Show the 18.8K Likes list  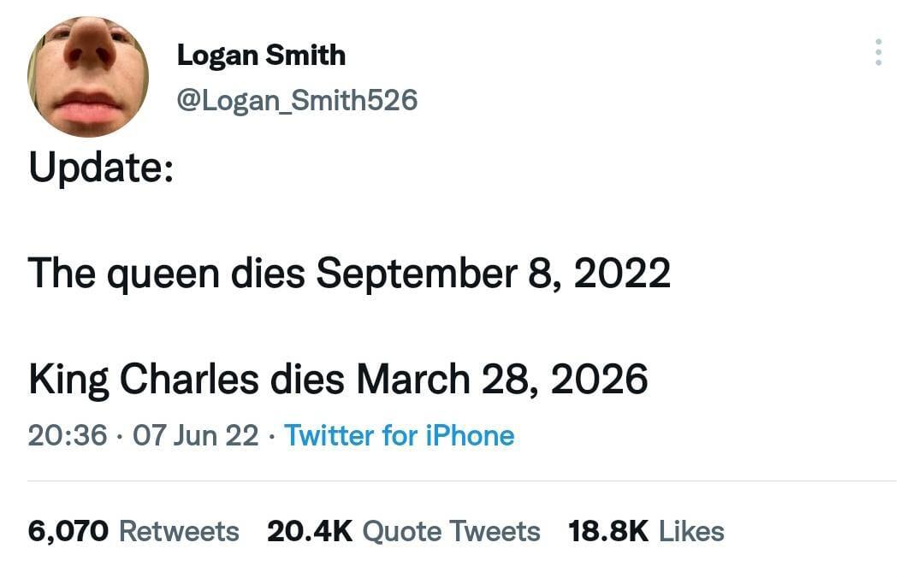pos(646,531)
